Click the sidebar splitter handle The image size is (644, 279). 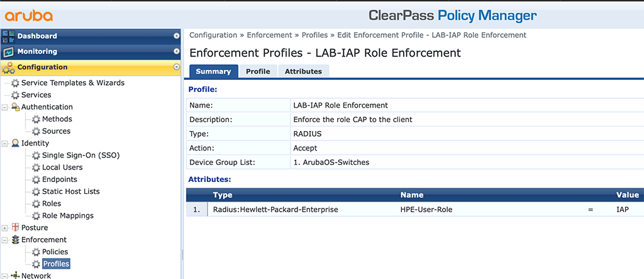[x=182, y=255]
